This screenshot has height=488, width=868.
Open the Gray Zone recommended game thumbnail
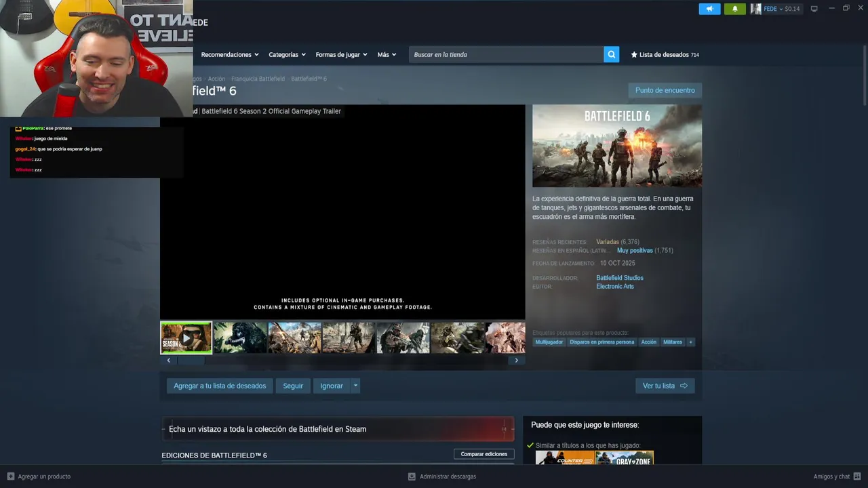[625, 457]
